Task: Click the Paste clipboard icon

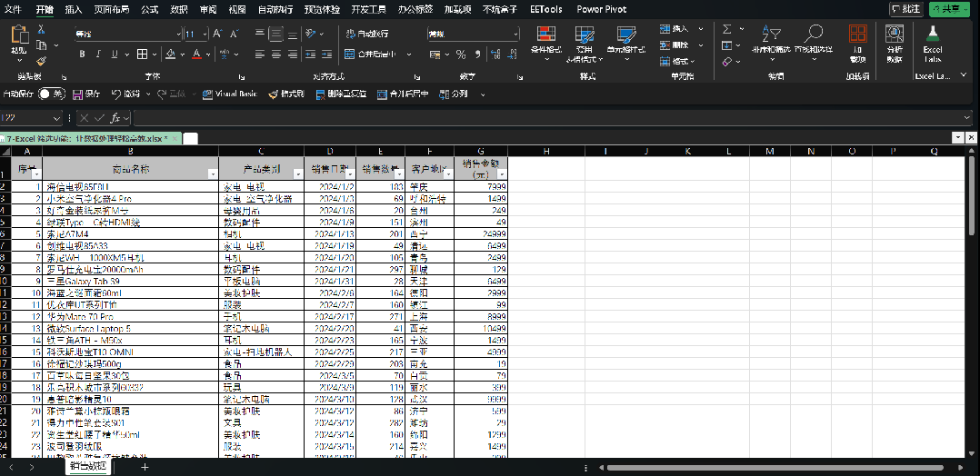Action: (20, 35)
